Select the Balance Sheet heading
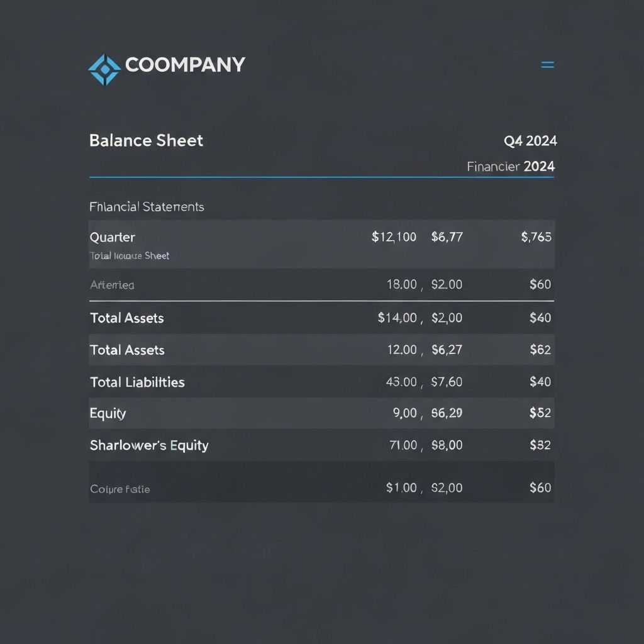The height and width of the screenshot is (644, 644). (146, 140)
